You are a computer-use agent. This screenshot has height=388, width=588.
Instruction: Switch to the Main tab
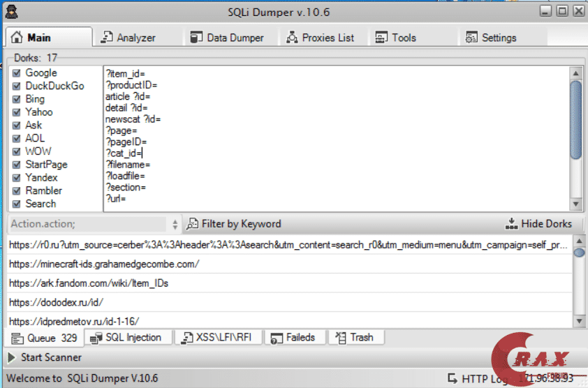(x=49, y=38)
